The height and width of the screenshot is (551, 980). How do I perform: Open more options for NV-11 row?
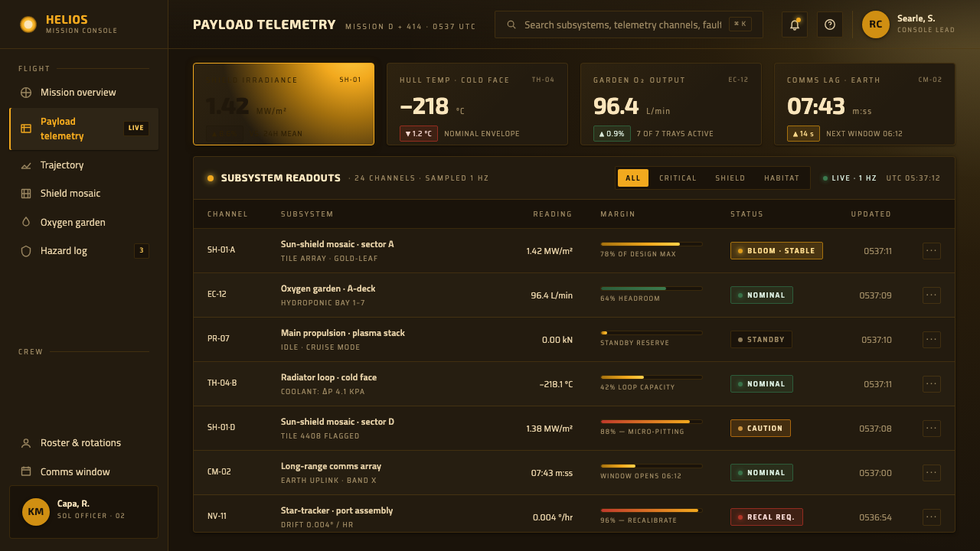coord(932,517)
